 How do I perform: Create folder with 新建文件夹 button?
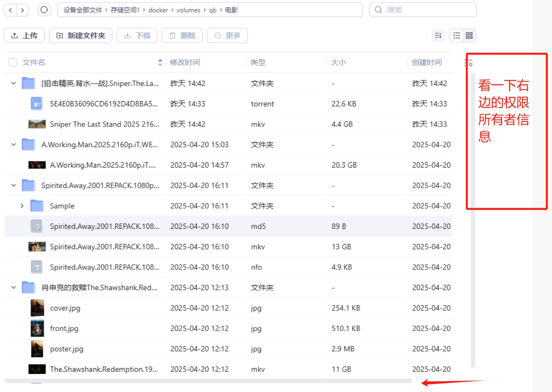coord(81,35)
